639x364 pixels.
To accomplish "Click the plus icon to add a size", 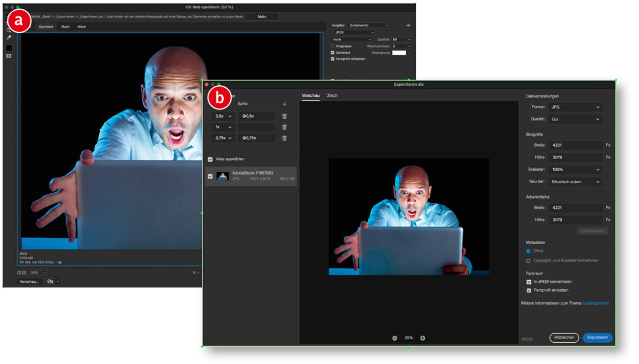I will pyautogui.click(x=284, y=104).
